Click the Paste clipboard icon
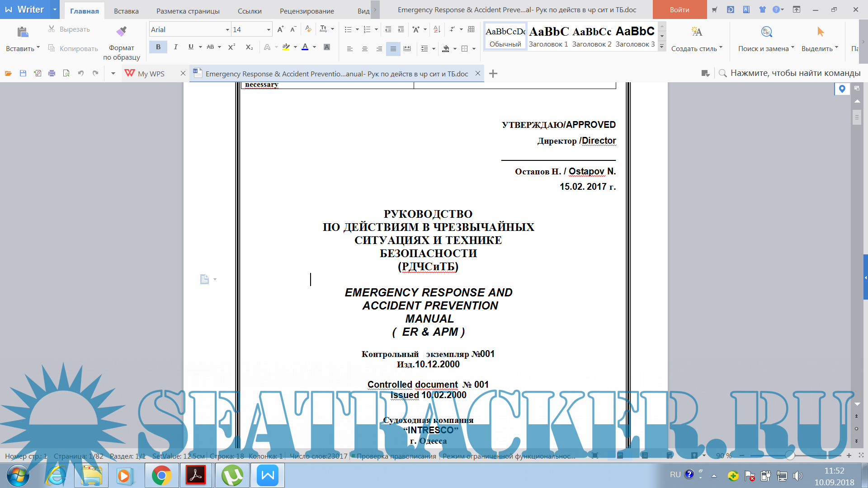 tap(23, 32)
